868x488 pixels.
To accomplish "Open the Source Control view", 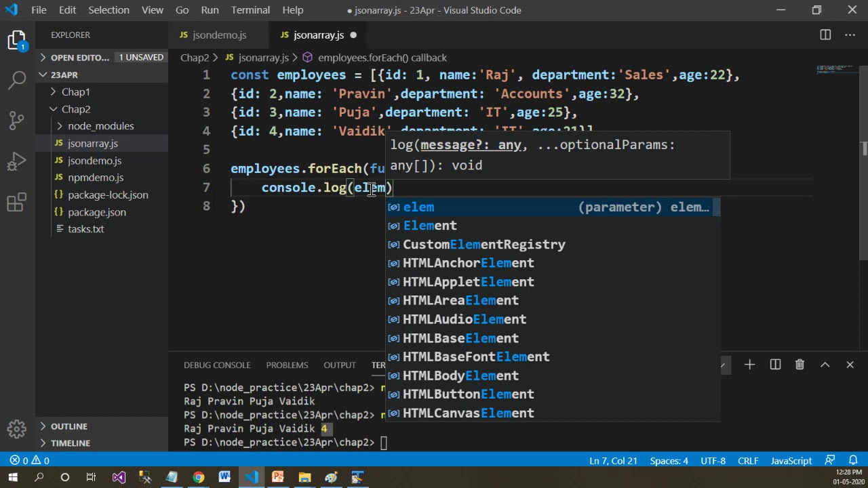I will (x=17, y=121).
